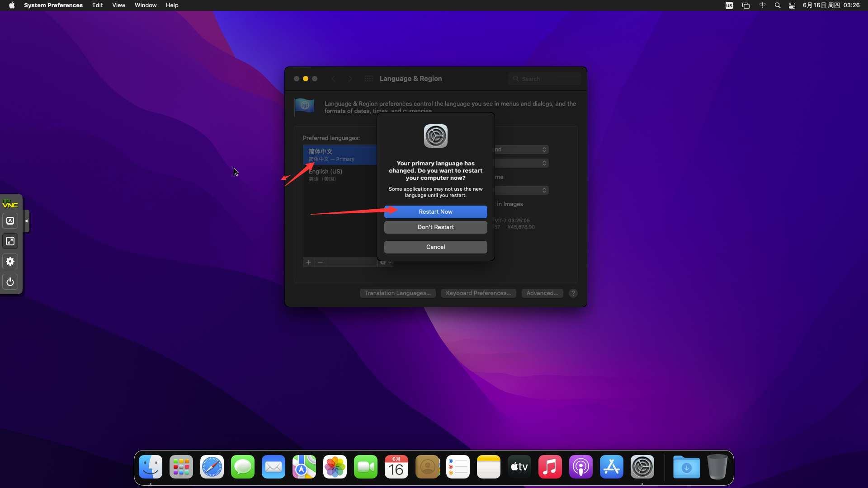Go back in System Preferences
Viewport: 868px width, 488px height.
coord(334,79)
